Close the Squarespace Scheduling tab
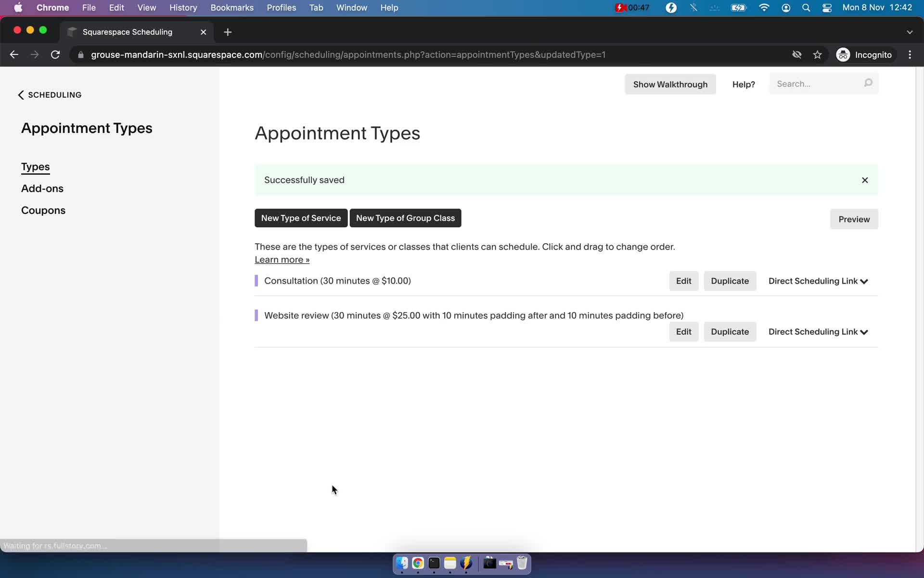 [203, 32]
